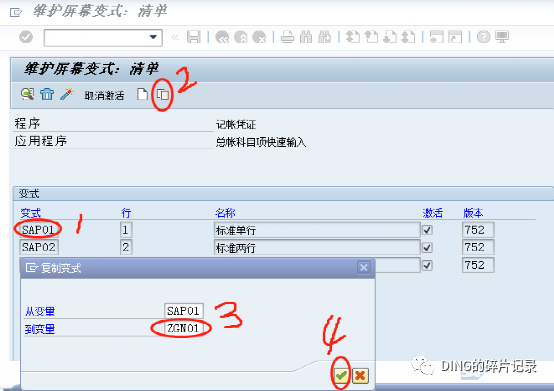The height and width of the screenshot is (391, 554).
Task: Click the Copy variant icon
Action: pos(163,95)
